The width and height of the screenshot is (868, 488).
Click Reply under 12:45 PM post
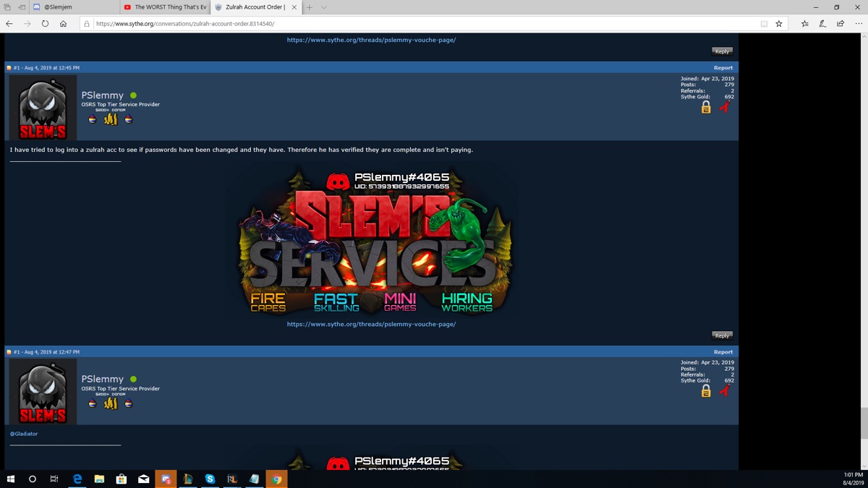(x=722, y=335)
